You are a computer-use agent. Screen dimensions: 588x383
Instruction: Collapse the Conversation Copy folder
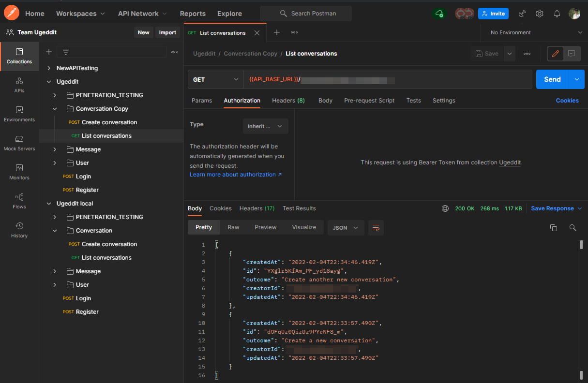(55, 109)
